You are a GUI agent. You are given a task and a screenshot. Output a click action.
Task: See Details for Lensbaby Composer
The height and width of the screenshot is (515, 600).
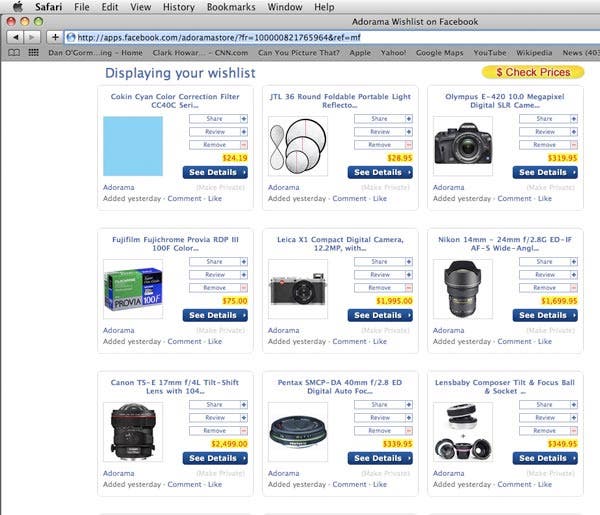tap(545, 458)
